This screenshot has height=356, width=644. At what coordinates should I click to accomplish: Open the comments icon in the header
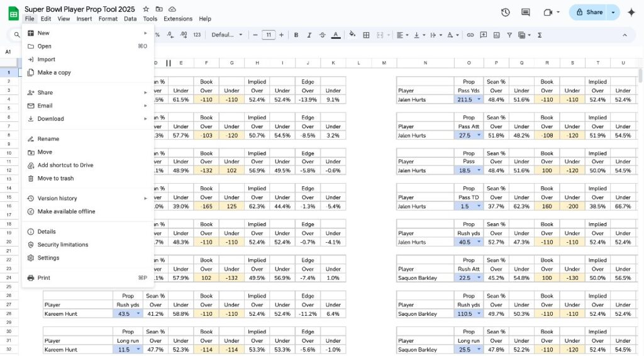(525, 13)
